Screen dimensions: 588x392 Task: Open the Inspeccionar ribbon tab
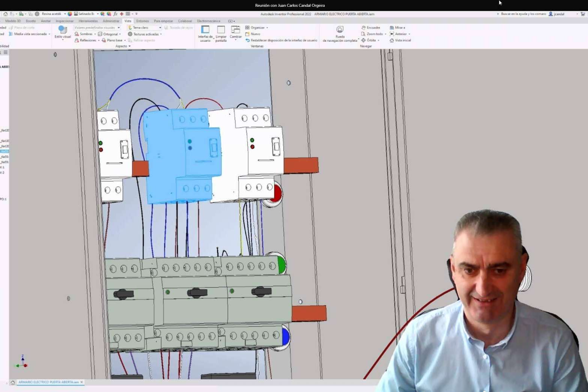tap(65, 21)
